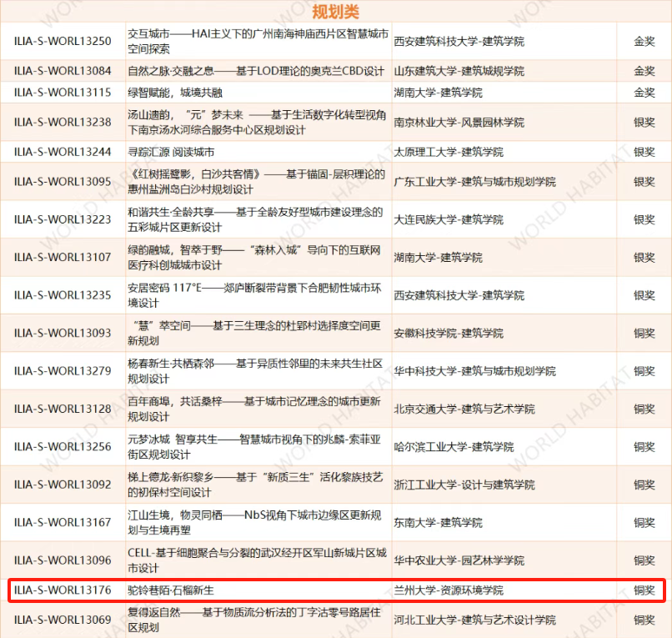This screenshot has height=638, width=672.
Task: Click school 东南大学-建筑学院
Action: pos(438,522)
